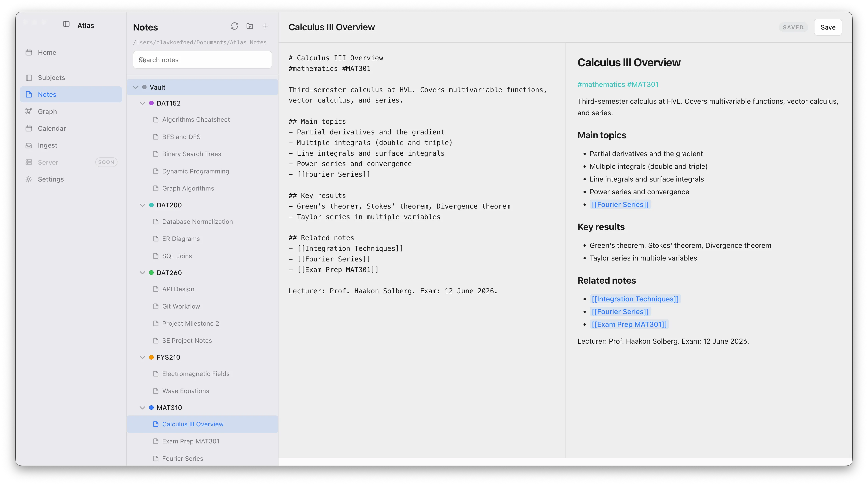The width and height of the screenshot is (868, 485).
Task: Collapse the DAT260 folder
Action: point(142,273)
